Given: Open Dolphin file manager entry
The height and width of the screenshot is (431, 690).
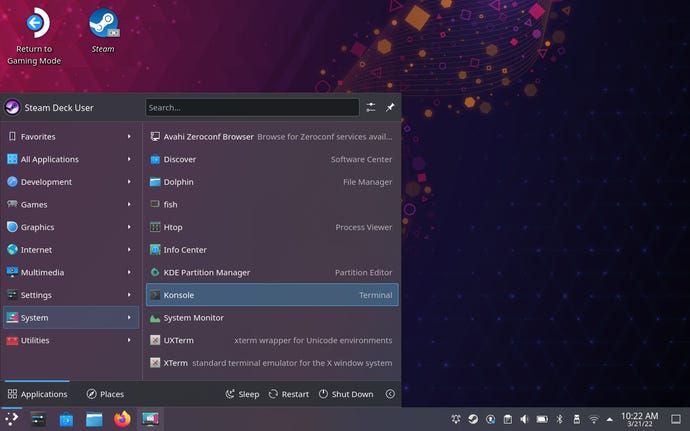Looking at the screenshot, I should (271, 182).
